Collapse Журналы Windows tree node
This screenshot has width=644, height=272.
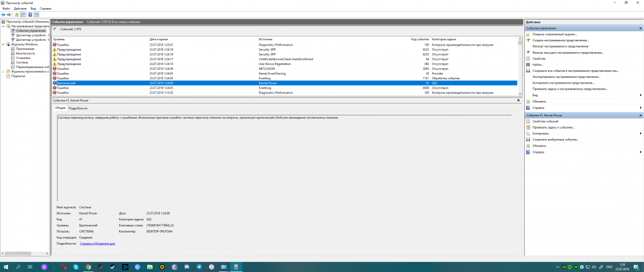coord(3,44)
